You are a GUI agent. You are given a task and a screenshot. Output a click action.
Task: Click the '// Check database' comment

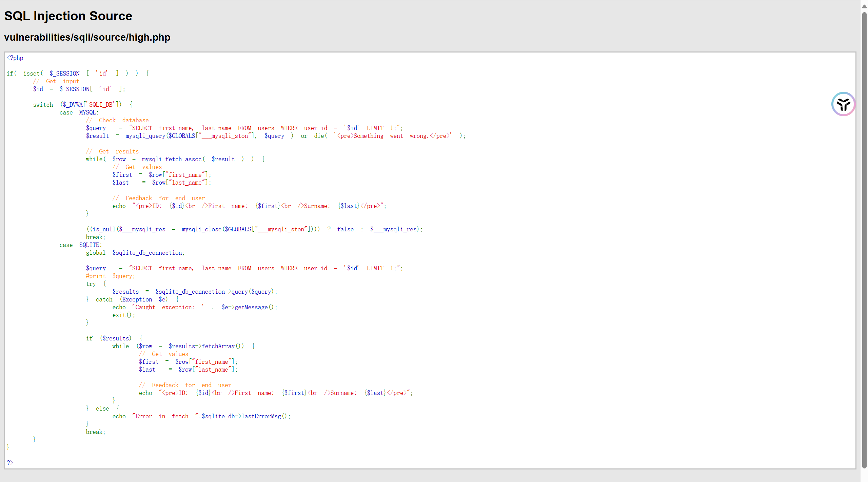pos(117,120)
